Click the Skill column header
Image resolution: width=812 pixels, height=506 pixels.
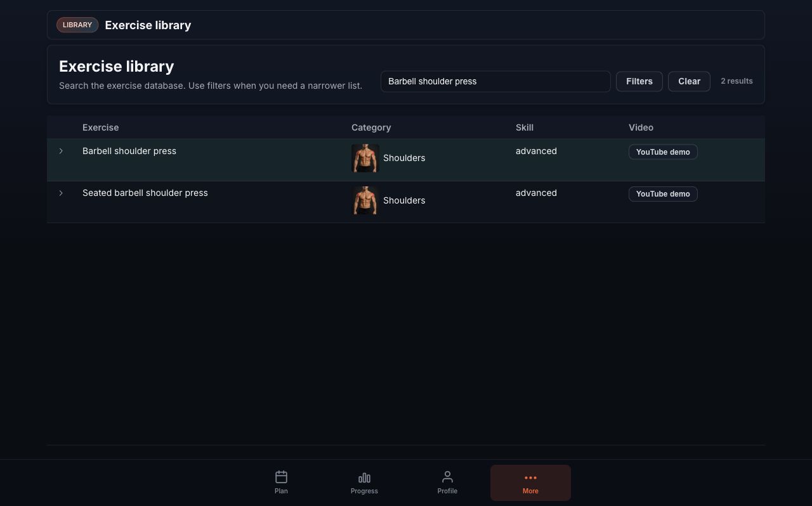pos(525,127)
